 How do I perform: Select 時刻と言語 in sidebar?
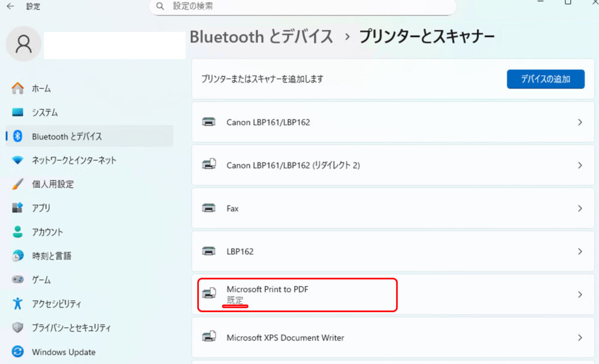51,256
